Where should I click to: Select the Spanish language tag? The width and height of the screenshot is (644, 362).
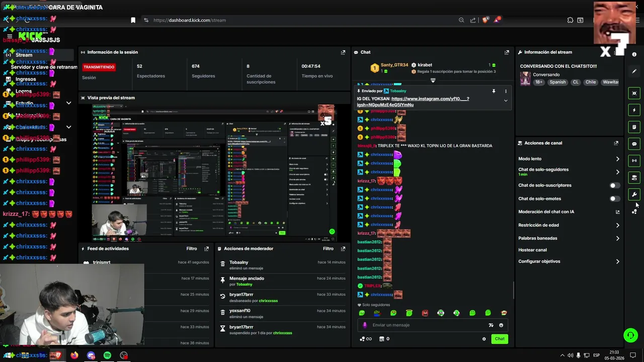click(x=557, y=82)
